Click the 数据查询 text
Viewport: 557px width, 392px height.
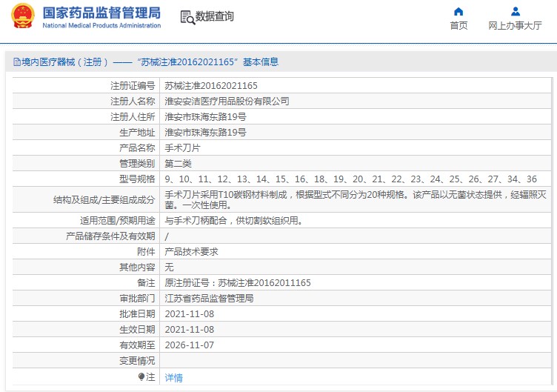point(215,16)
